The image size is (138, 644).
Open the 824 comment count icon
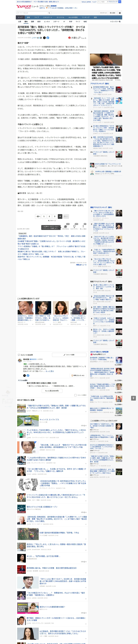(34, 38)
